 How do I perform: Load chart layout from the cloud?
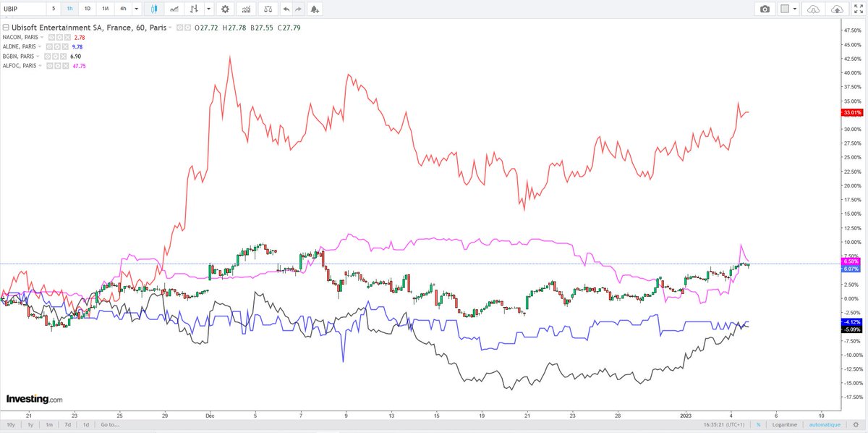click(813, 9)
